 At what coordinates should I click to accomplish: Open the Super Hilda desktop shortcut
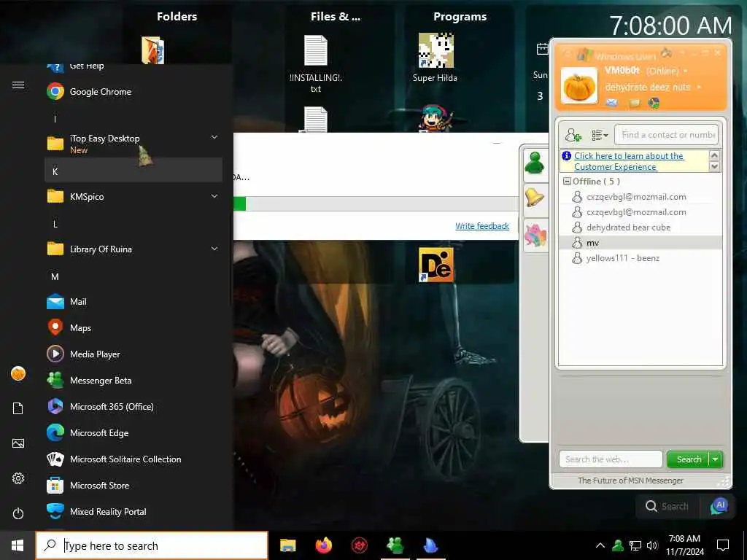(436, 58)
